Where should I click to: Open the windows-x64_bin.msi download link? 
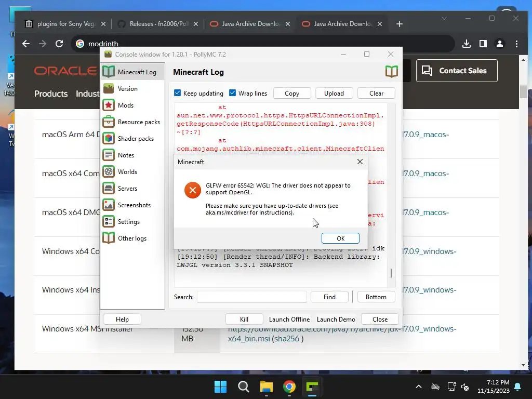pos(342,334)
